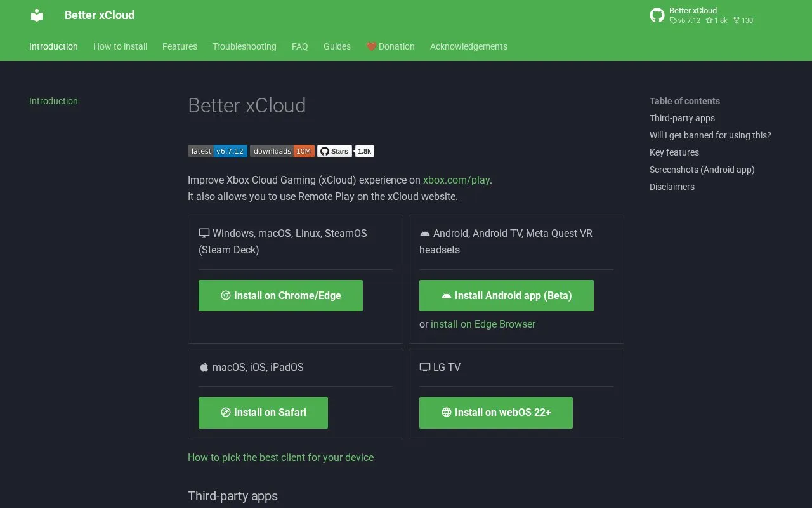Click the Better xCloud site title in header
Viewport: 812px width, 508px height.
click(x=100, y=15)
